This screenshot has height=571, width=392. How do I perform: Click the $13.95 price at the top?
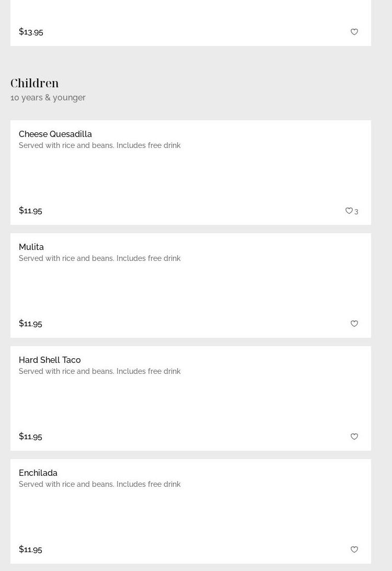[31, 31]
